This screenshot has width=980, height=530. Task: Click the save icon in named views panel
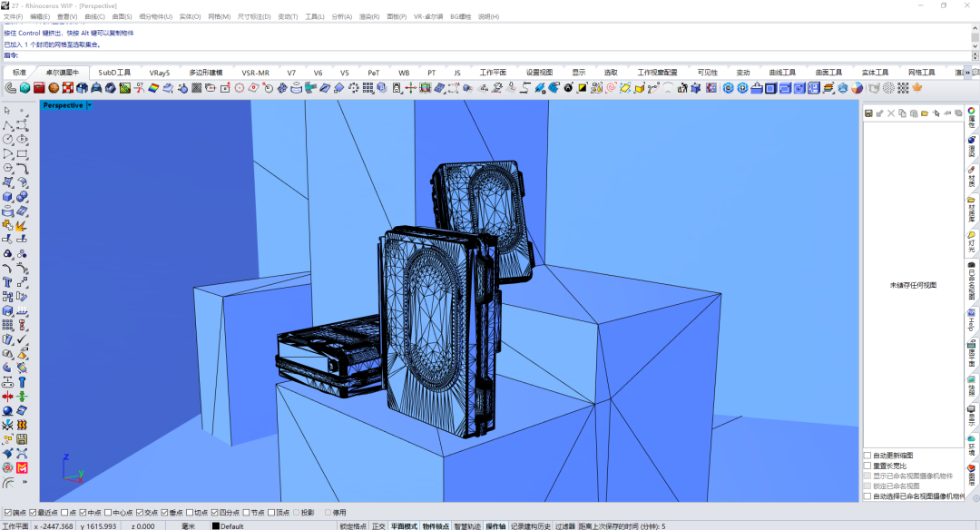868,113
